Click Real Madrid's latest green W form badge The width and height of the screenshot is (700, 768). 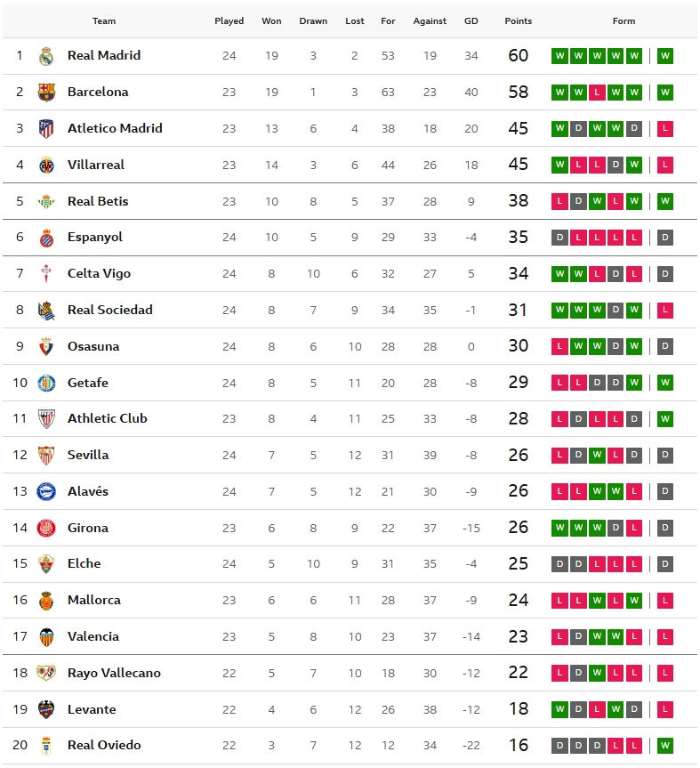point(665,56)
